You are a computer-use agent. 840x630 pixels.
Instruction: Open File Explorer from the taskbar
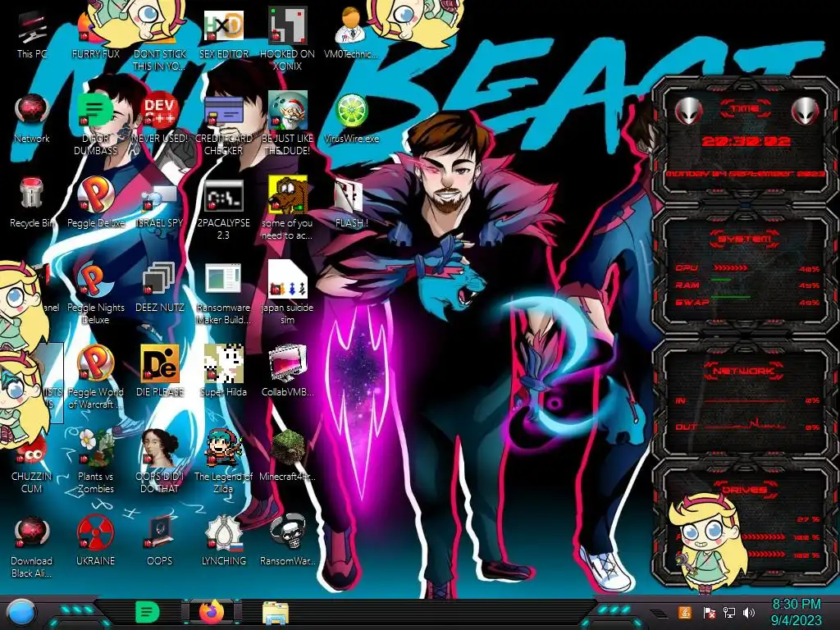point(276,613)
